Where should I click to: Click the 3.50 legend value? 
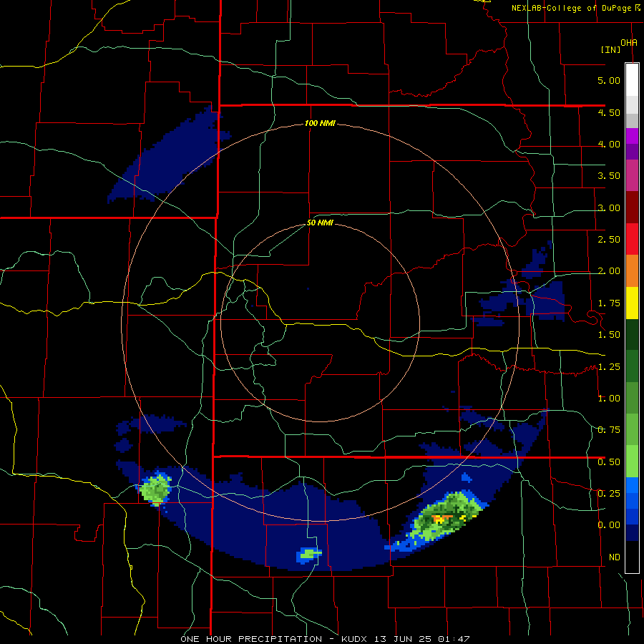tap(609, 176)
